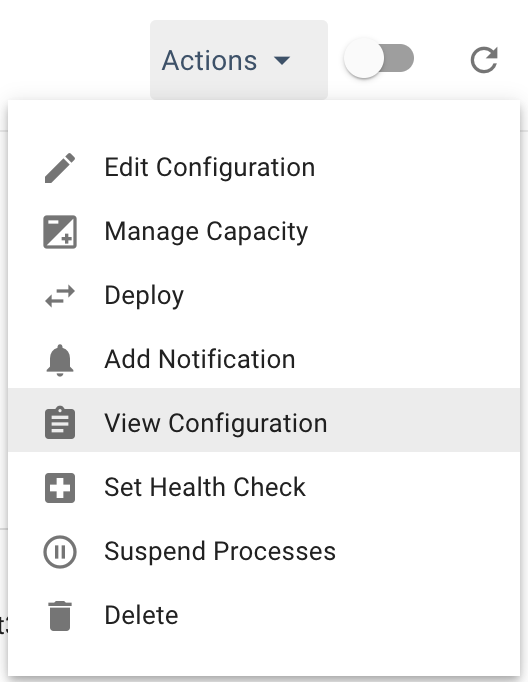Open View Configuration highlighted item

pos(264,420)
